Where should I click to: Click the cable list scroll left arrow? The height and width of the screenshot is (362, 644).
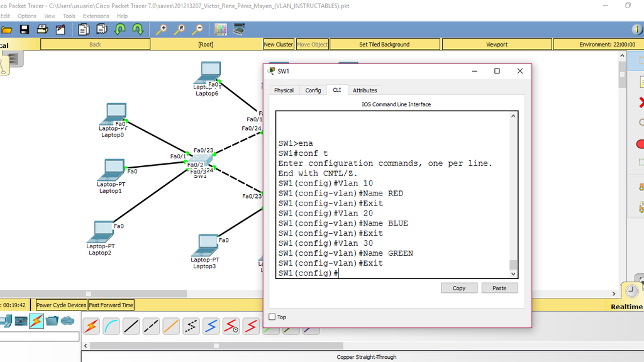pos(86,346)
